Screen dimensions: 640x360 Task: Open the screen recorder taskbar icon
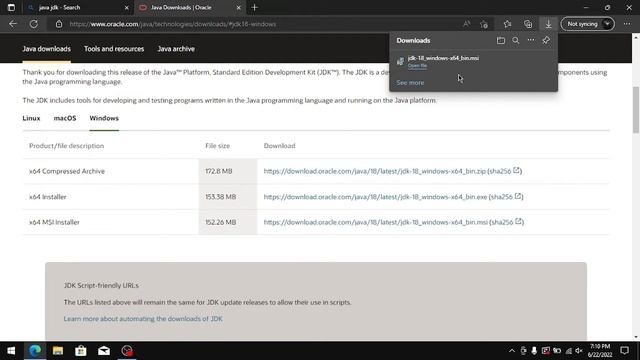click(x=127, y=351)
